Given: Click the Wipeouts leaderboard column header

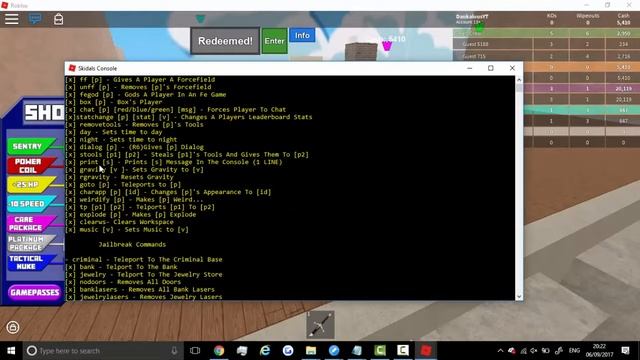Looking at the screenshot, I should (587, 16).
